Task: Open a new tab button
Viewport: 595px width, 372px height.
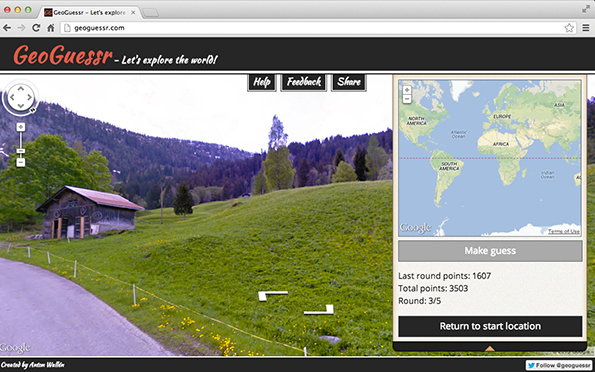Action: [151, 13]
